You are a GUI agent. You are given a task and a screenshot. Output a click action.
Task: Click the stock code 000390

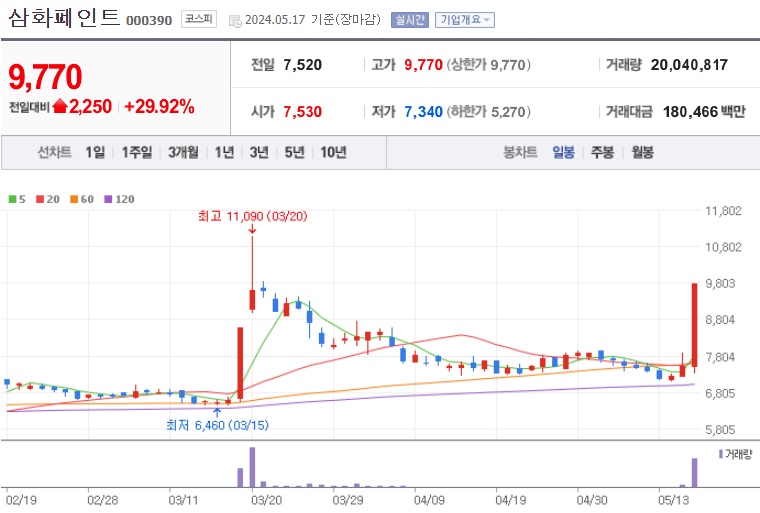click(x=149, y=20)
